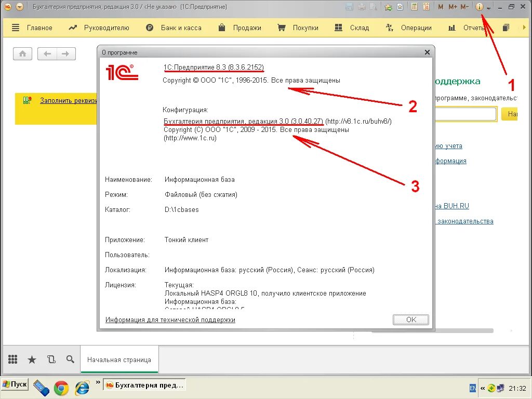Open the sections menu grid icon
This screenshot has height=399, width=532.
coord(12,360)
